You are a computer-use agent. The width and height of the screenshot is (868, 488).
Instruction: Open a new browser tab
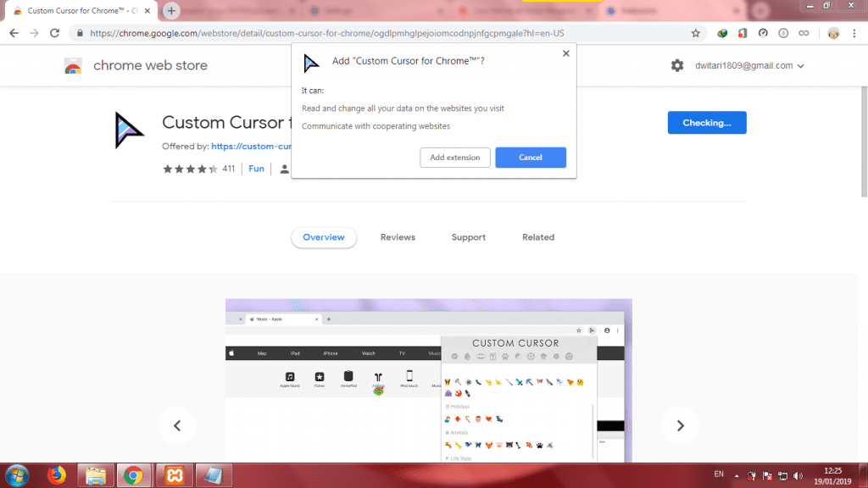click(x=171, y=11)
